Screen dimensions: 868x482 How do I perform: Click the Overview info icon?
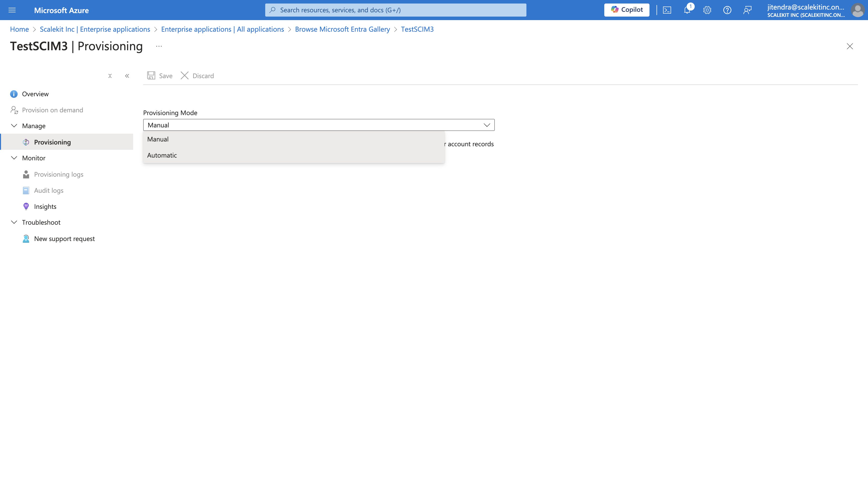point(14,94)
